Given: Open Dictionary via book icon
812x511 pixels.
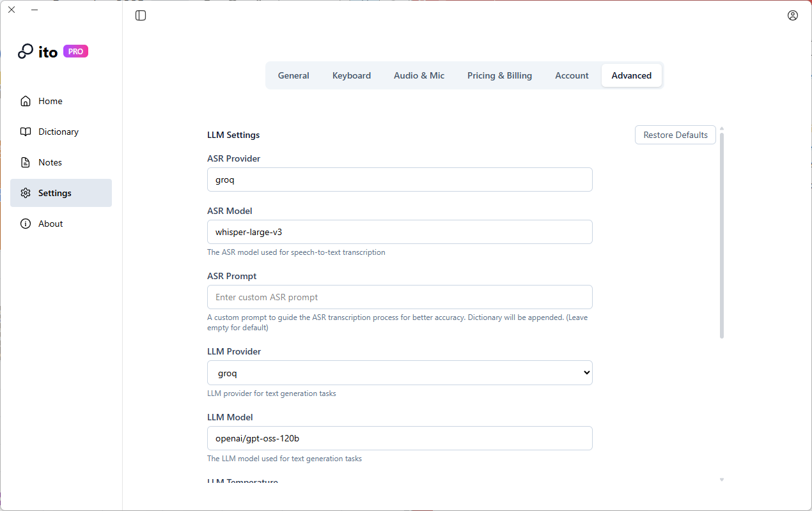Looking at the screenshot, I should tap(26, 132).
